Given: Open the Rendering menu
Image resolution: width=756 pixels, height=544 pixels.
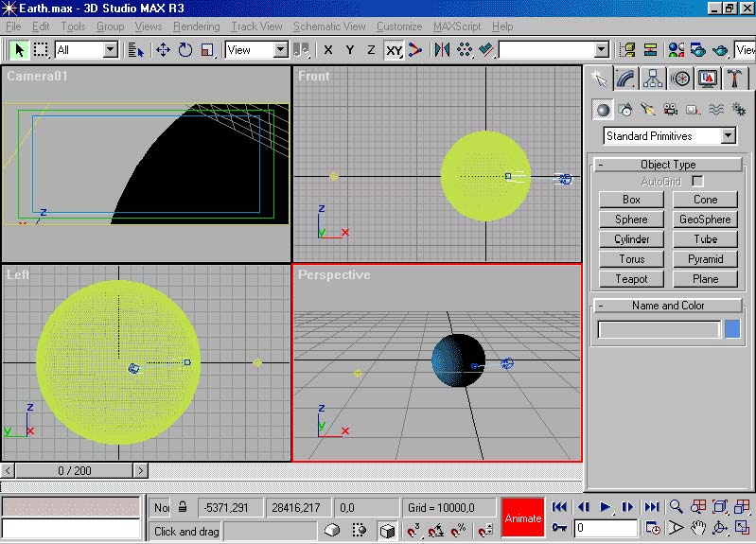Looking at the screenshot, I should tap(196, 26).
